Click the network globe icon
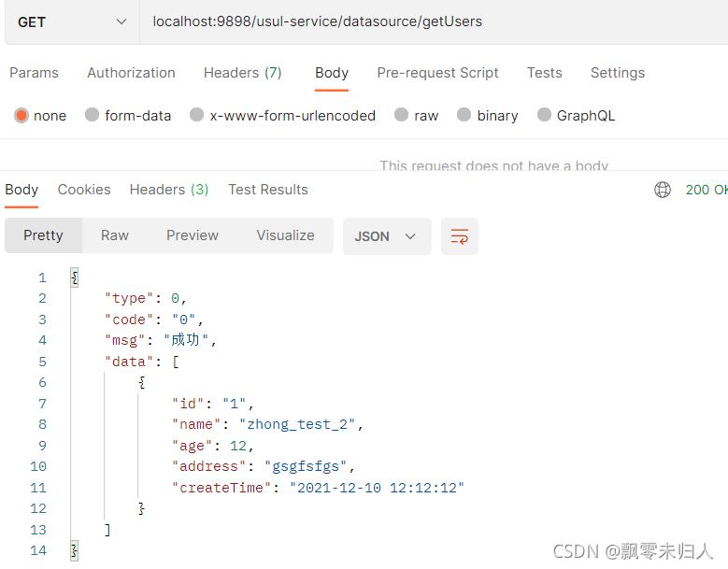Viewport: 728px width, 569px height. (663, 190)
